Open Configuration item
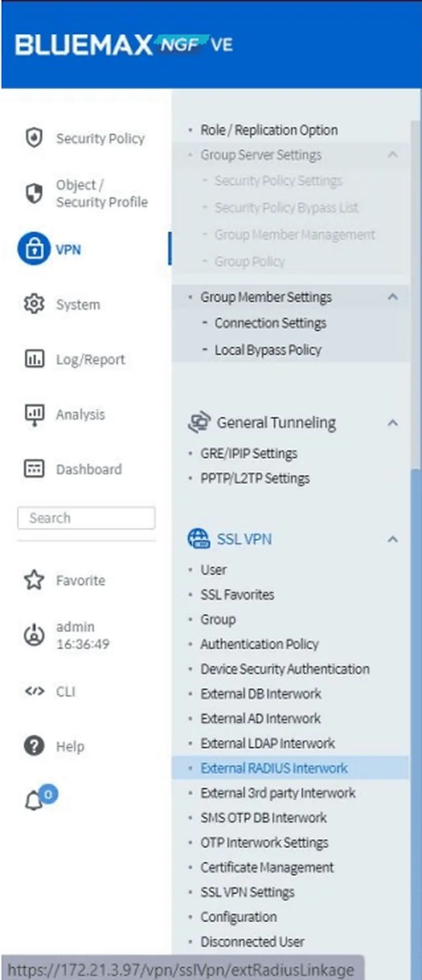 pyautogui.click(x=239, y=917)
